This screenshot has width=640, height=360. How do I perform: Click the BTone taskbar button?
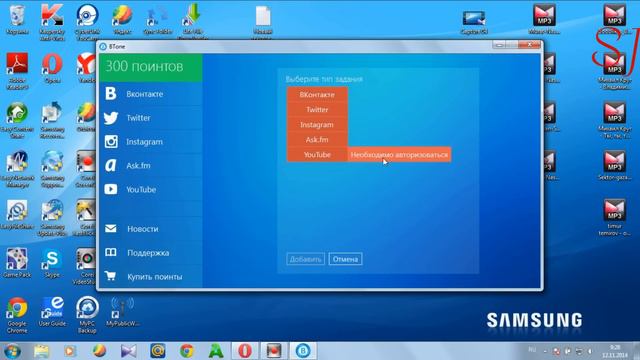tap(303, 351)
